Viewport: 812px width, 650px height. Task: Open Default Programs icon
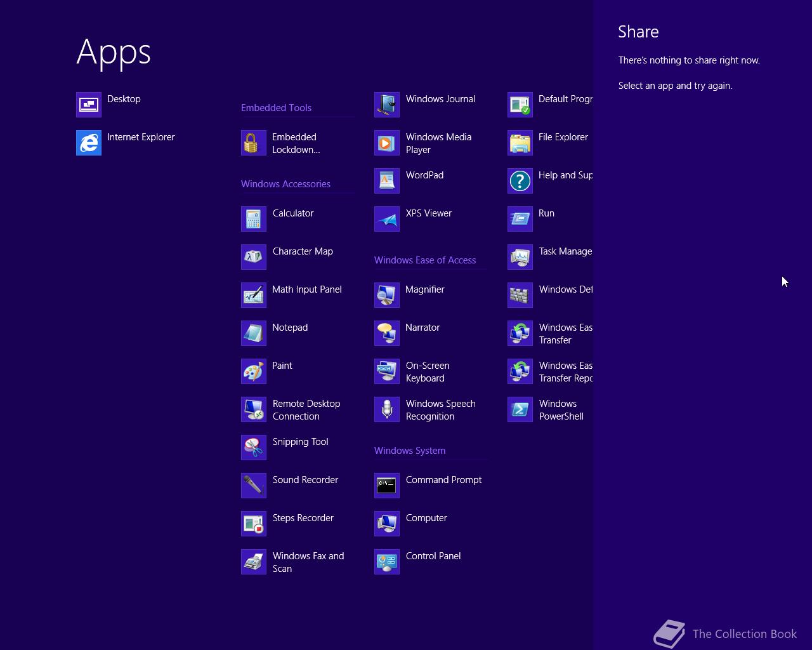point(520,105)
